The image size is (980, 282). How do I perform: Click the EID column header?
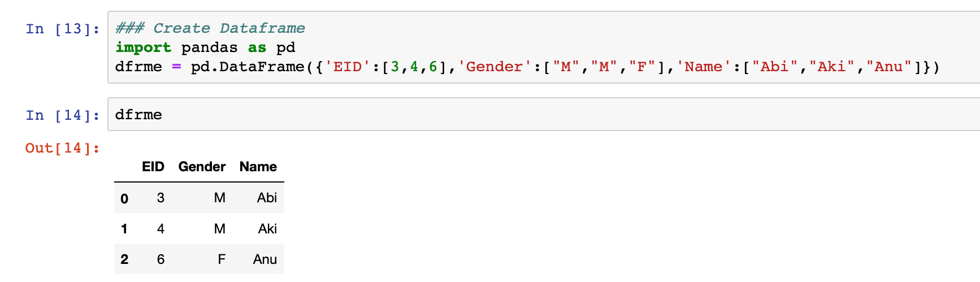coord(153,167)
